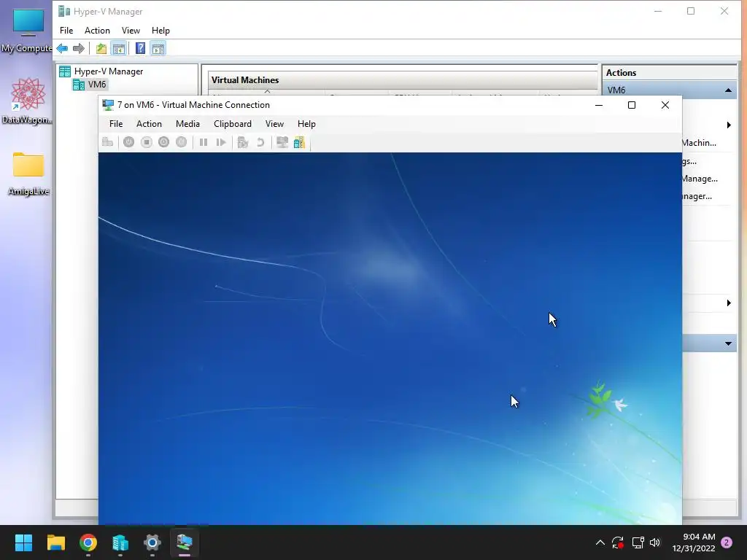This screenshot has height=560, width=747.
Task: Click Virtual Machine Connection taskbar icon
Action: pyautogui.click(x=185, y=542)
